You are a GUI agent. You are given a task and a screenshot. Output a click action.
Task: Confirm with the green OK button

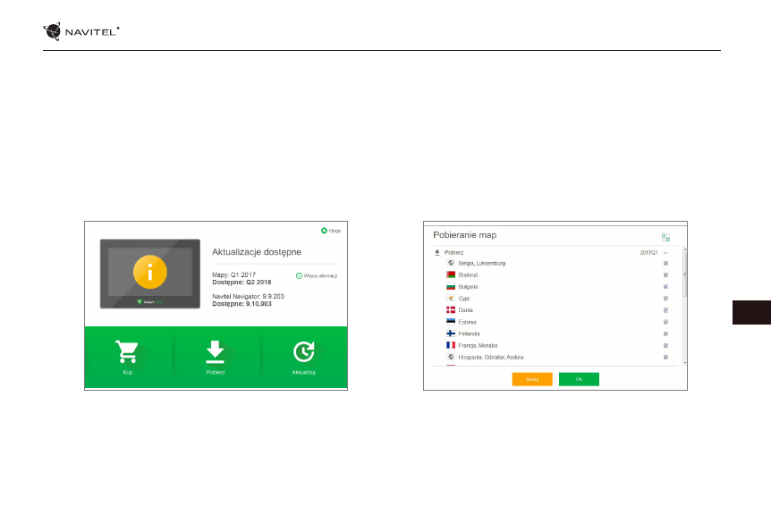[x=579, y=379]
